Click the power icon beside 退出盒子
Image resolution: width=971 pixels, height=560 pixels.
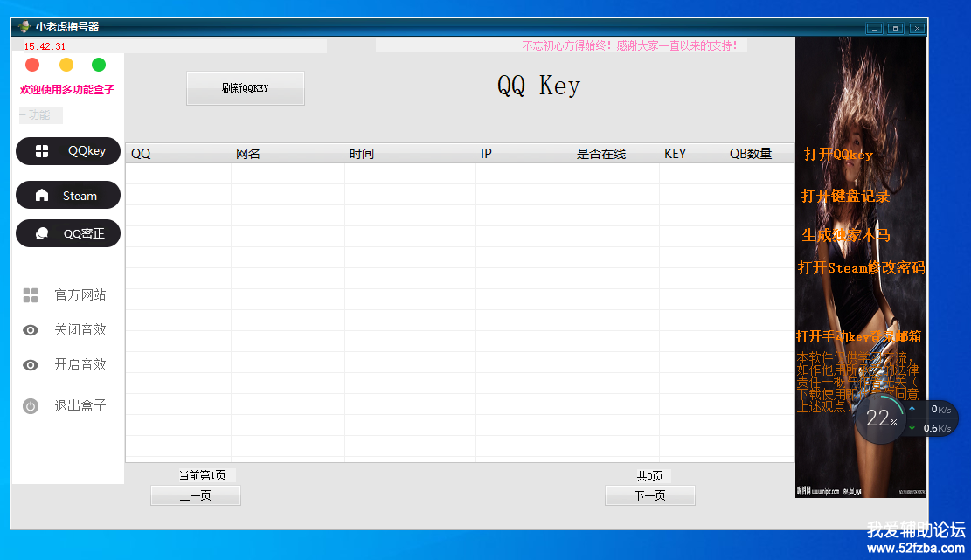pyautogui.click(x=31, y=406)
